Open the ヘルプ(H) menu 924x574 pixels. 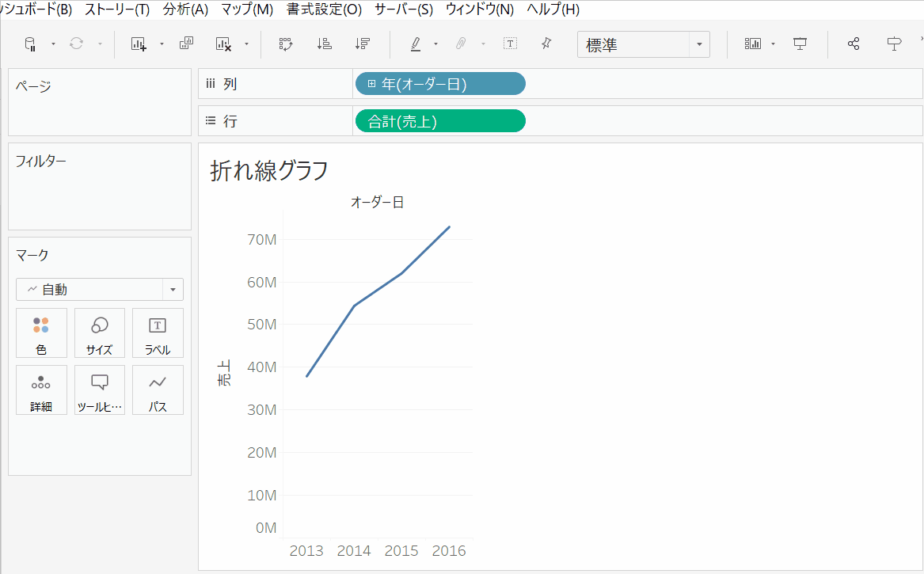553,10
